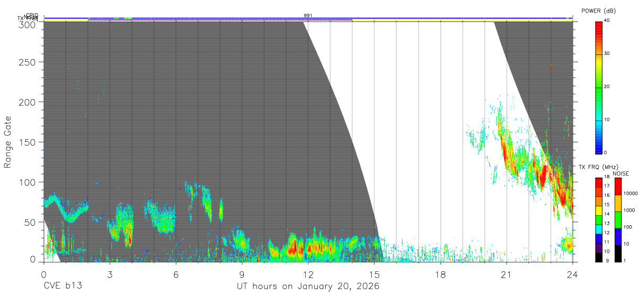Click the black 9-10 MHz frequency swatch
The height and width of the screenshot is (297, 644).
tap(599, 257)
